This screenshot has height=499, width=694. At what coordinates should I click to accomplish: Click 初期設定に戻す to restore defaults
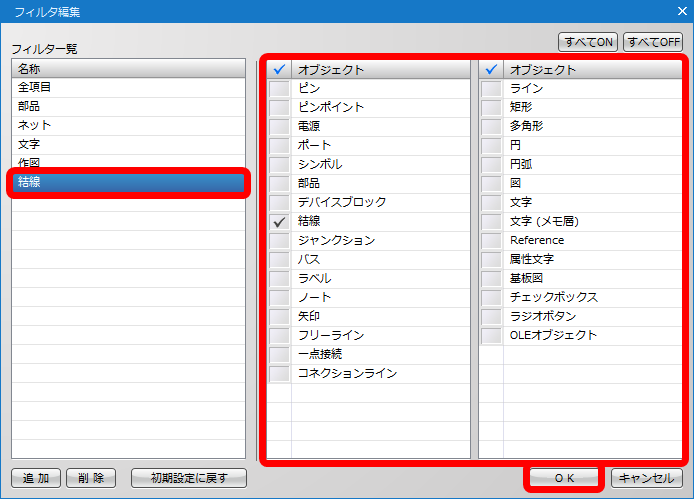coord(189,478)
